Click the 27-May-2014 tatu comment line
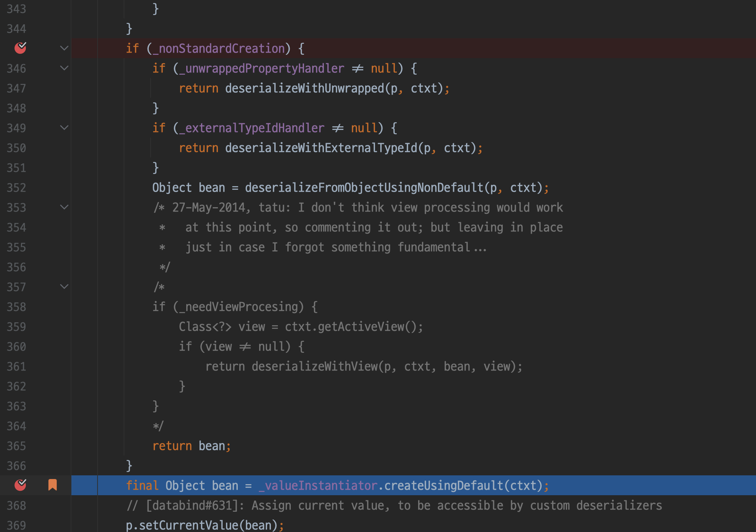The width and height of the screenshot is (756, 532). point(358,208)
